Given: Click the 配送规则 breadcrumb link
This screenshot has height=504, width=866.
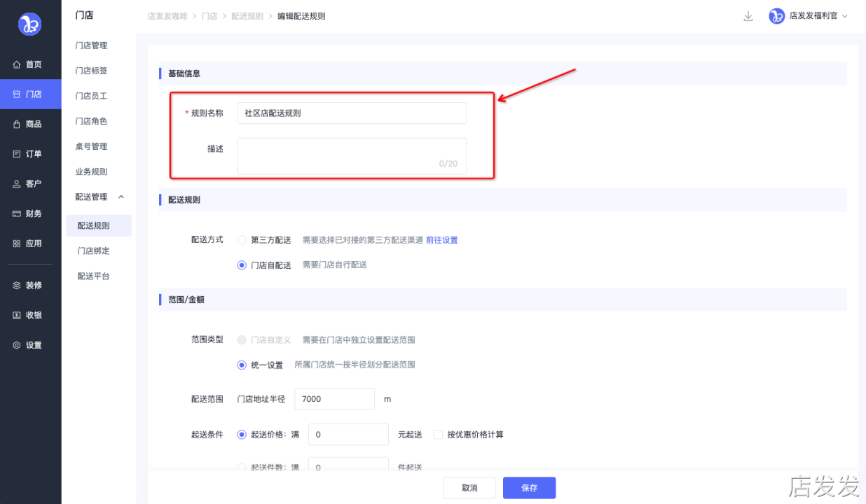Looking at the screenshot, I should pos(247,16).
